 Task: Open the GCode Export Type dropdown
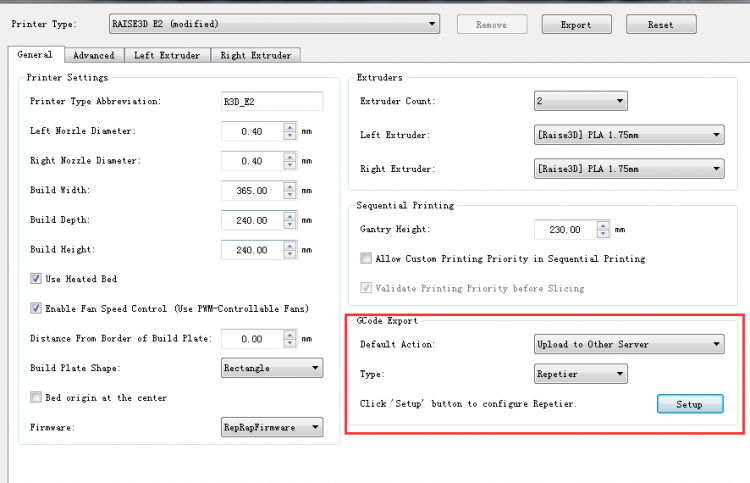(581, 374)
